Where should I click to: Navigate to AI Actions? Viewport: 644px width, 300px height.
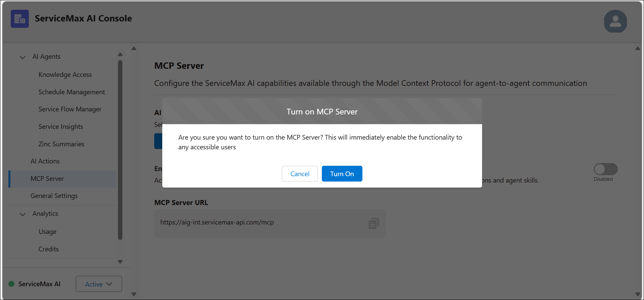[x=45, y=161]
